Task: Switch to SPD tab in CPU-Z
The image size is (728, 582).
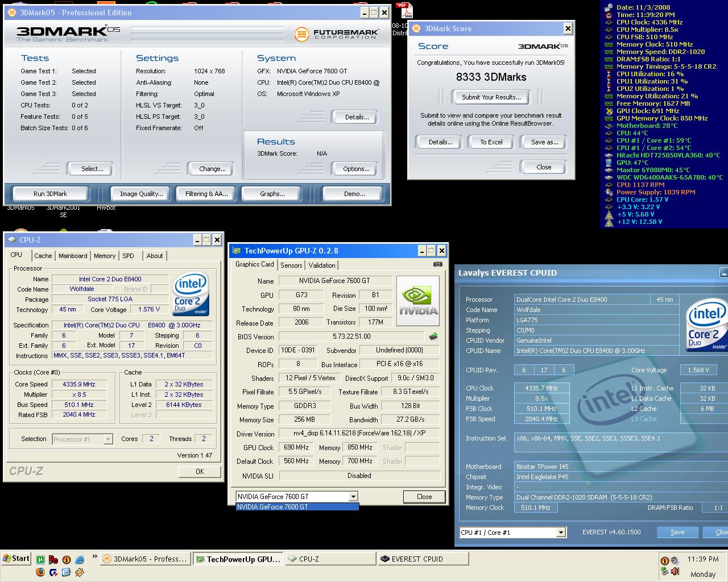Action: [129, 256]
